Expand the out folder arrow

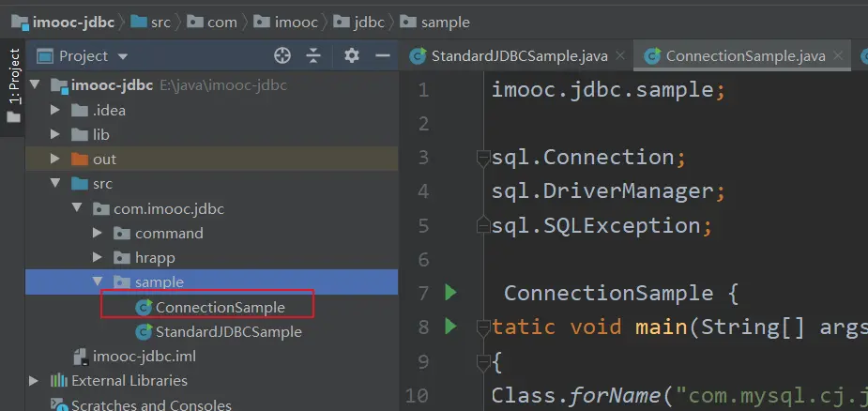click(x=54, y=159)
